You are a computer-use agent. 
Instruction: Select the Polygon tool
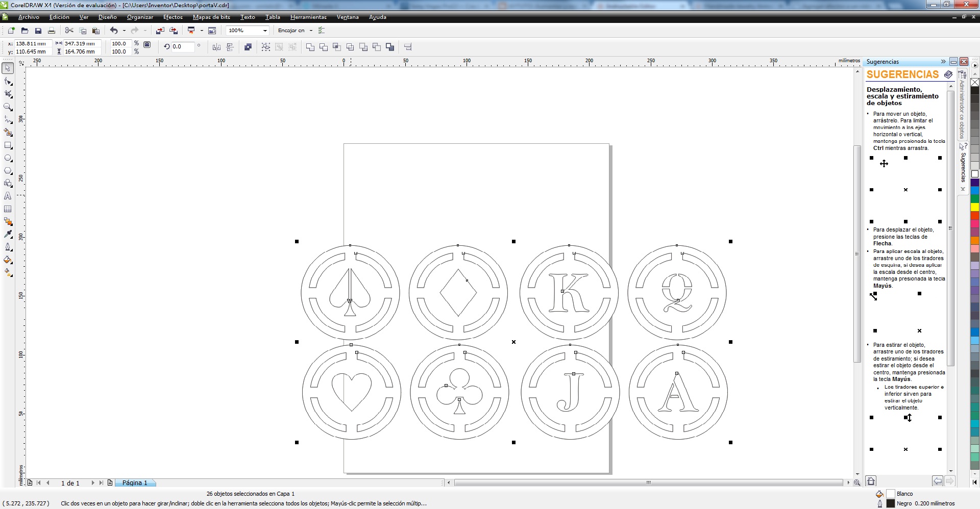tap(8, 171)
